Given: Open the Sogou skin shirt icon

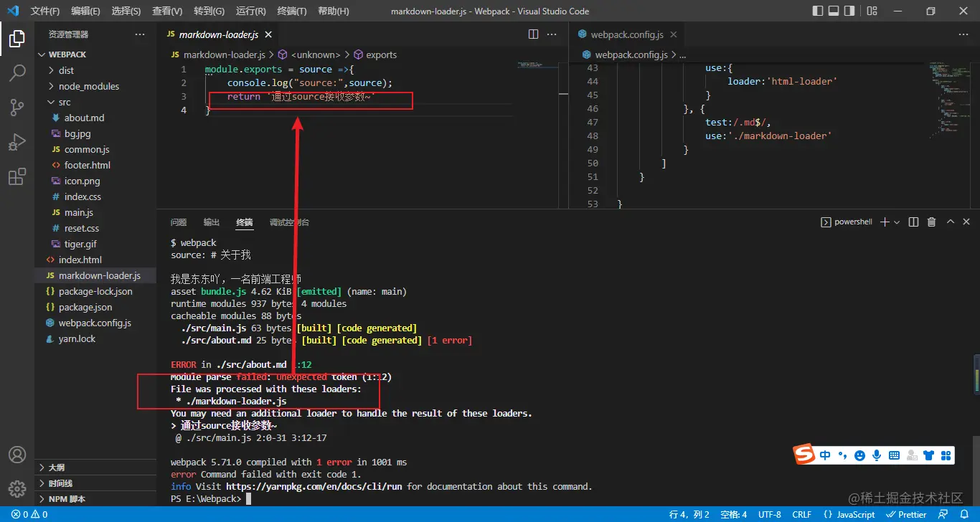Looking at the screenshot, I should coord(929,455).
